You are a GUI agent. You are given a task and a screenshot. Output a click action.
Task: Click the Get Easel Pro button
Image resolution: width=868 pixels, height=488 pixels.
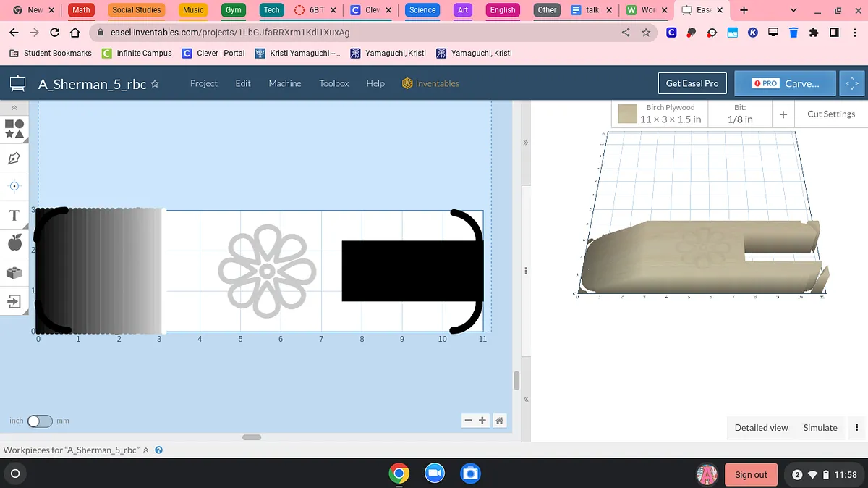coord(692,83)
